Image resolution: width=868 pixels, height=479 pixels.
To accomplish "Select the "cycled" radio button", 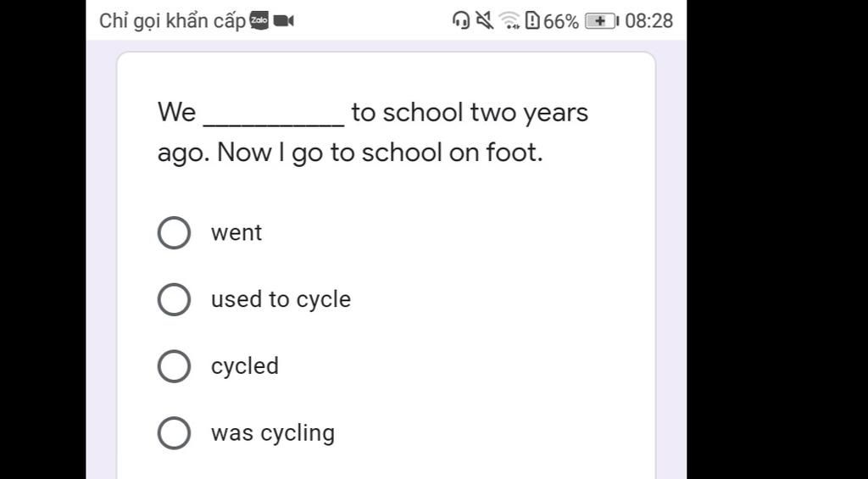I will click(x=174, y=366).
